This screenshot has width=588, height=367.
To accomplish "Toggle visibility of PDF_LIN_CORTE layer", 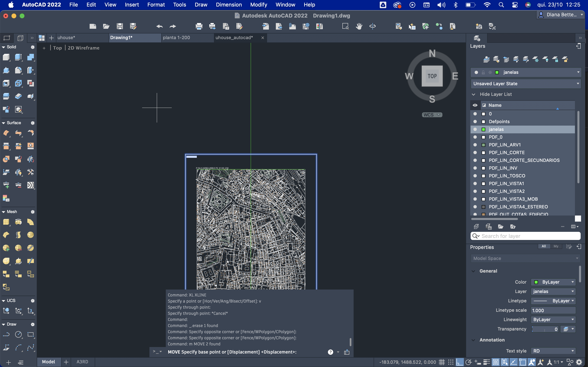I will coord(475,153).
